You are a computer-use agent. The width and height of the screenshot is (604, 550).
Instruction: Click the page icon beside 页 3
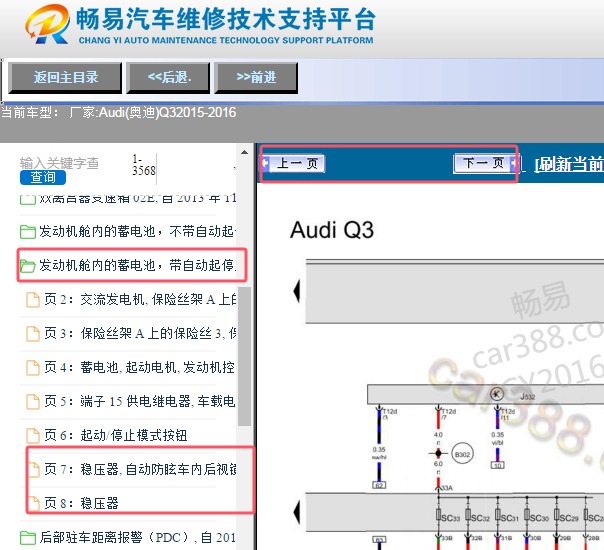pyautogui.click(x=33, y=334)
